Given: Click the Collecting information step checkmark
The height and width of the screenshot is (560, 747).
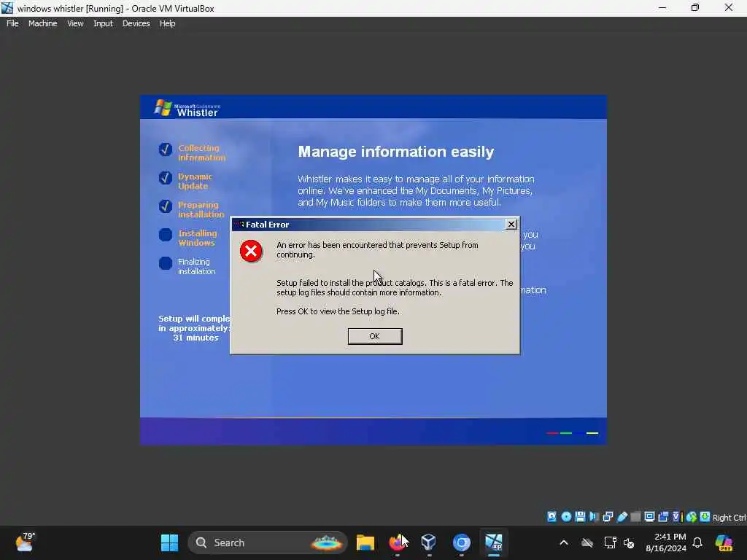Looking at the screenshot, I should (x=166, y=149).
